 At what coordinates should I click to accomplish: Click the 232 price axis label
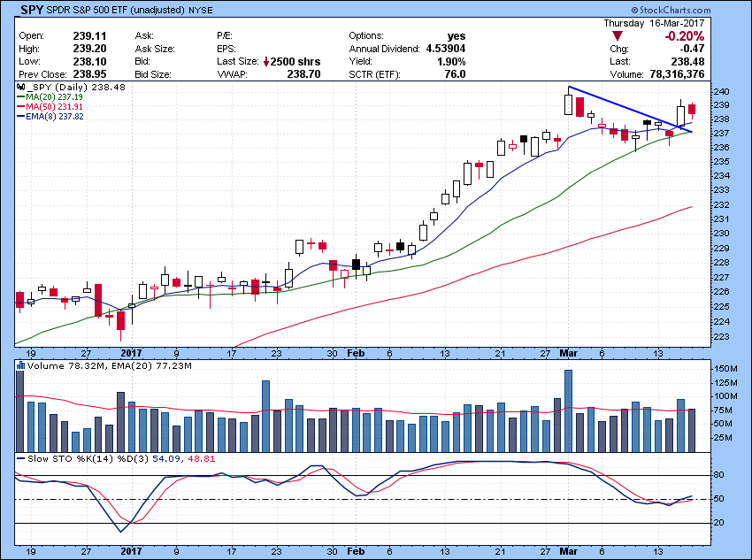(x=722, y=204)
